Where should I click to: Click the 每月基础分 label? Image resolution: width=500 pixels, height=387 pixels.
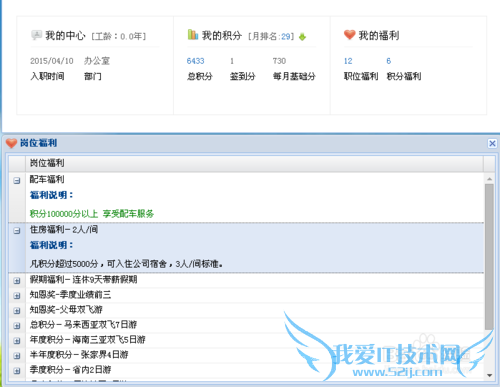point(294,76)
